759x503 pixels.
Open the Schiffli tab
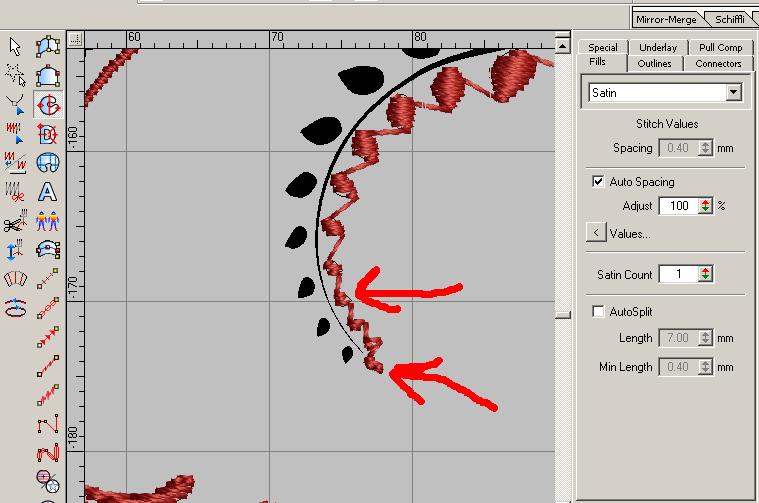[729, 19]
